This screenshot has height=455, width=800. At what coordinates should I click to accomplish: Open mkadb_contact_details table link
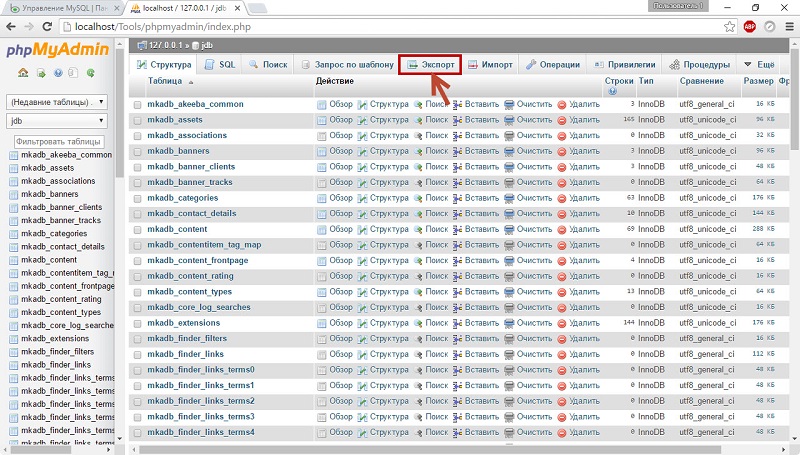tap(192, 214)
